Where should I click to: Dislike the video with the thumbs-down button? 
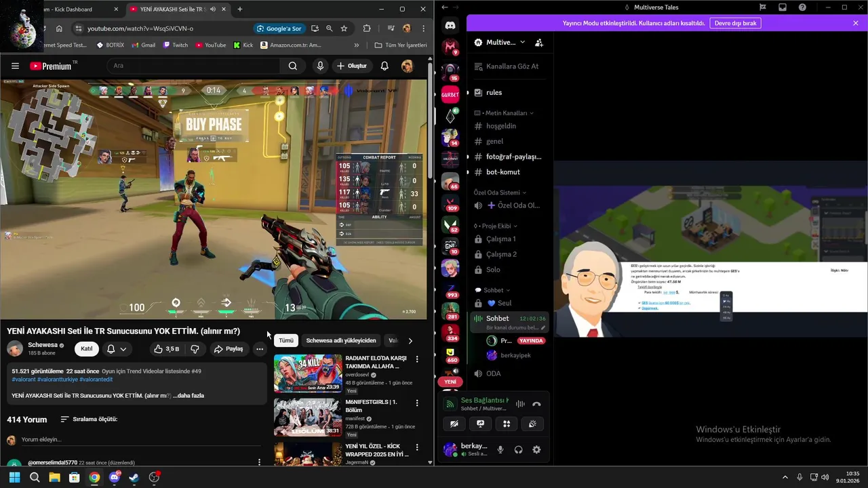click(x=195, y=349)
